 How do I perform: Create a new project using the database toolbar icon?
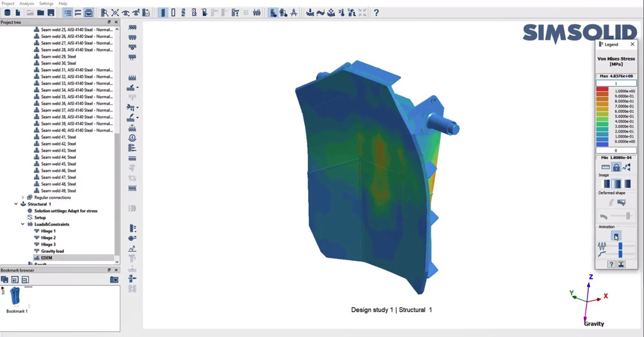tap(7, 12)
